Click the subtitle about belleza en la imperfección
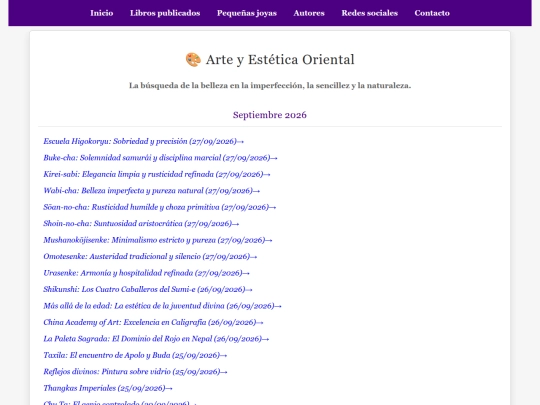The image size is (540, 405). pos(270,85)
